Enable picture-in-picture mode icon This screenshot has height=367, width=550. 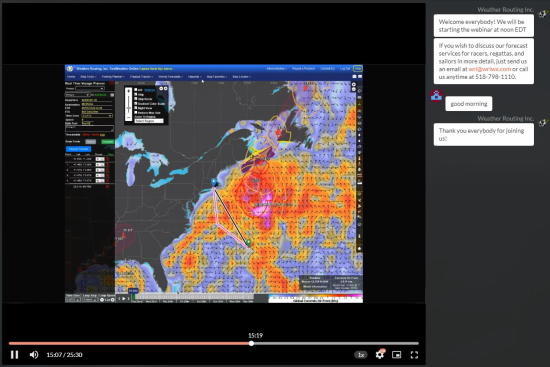397,355
